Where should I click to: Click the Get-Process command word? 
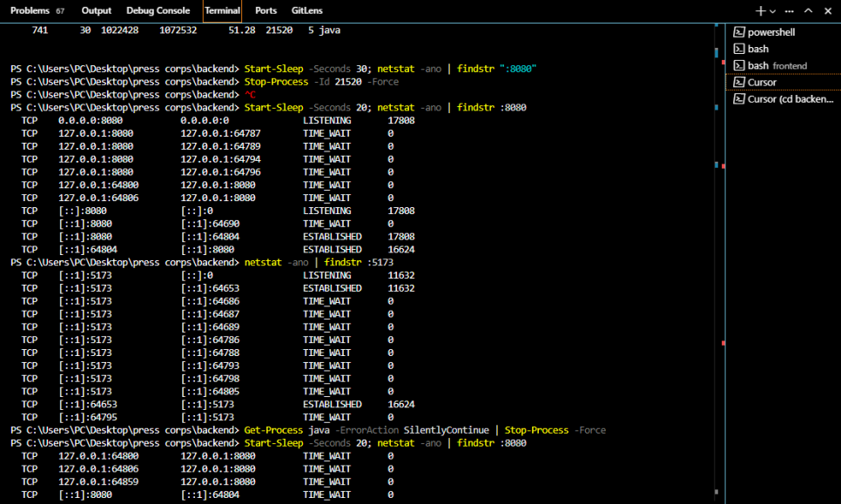pos(273,430)
